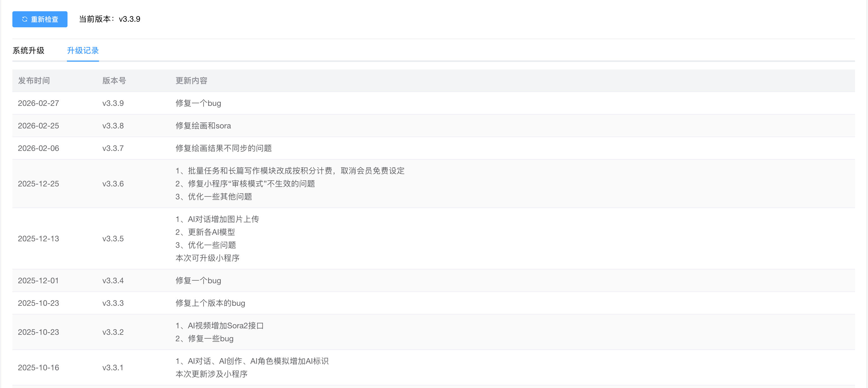Click the 版本号 column header
Viewport: 868px width, 388px height.
[x=114, y=81]
